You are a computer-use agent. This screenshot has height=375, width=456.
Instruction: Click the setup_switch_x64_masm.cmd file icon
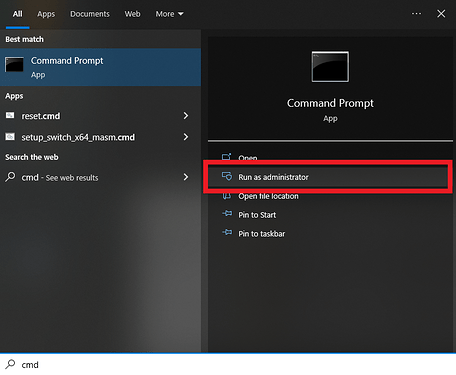click(x=10, y=137)
